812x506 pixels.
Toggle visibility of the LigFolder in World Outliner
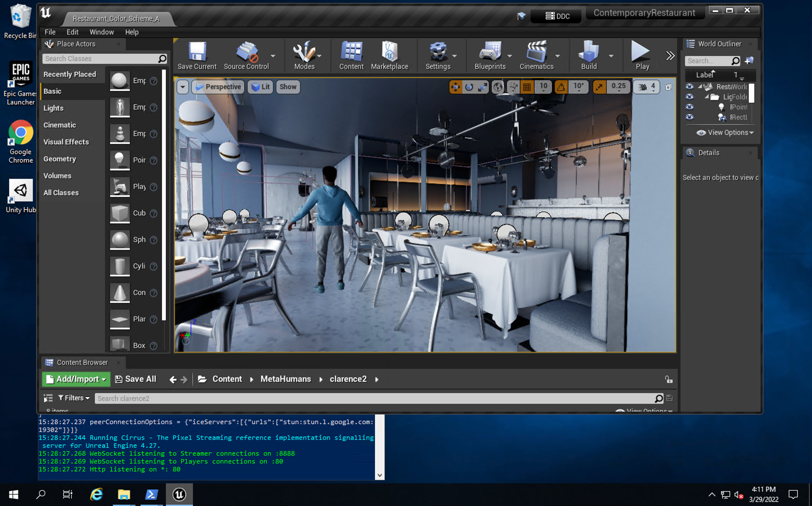690,97
